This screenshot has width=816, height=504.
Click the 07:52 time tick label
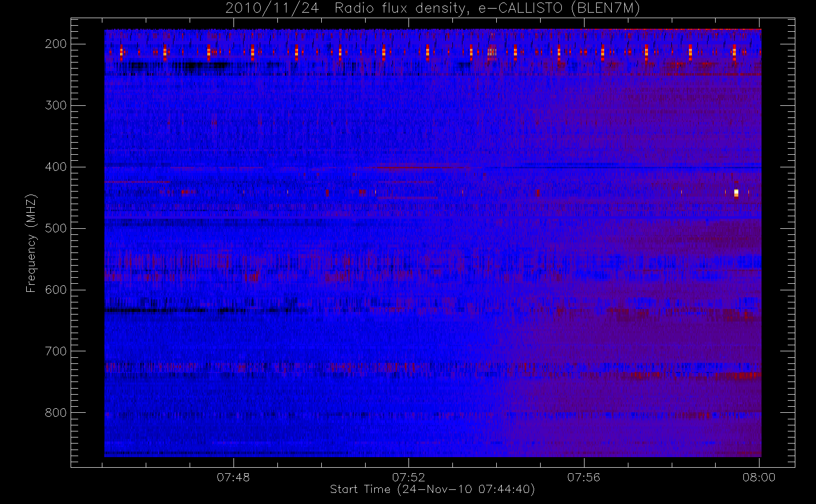pos(409,477)
